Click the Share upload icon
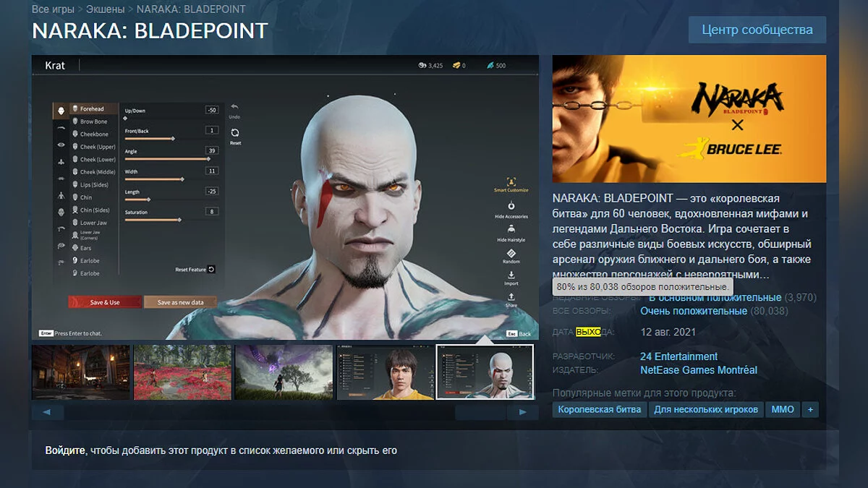The width and height of the screenshot is (868, 488). coord(511,297)
